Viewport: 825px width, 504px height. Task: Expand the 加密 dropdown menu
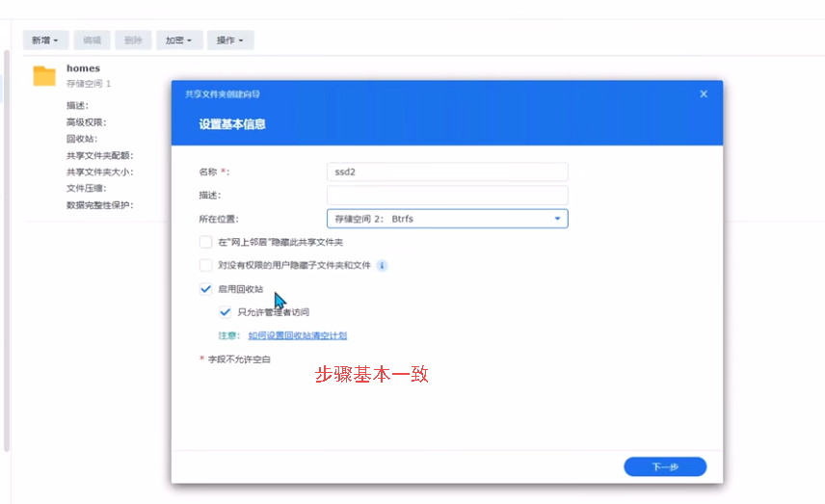point(179,40)
